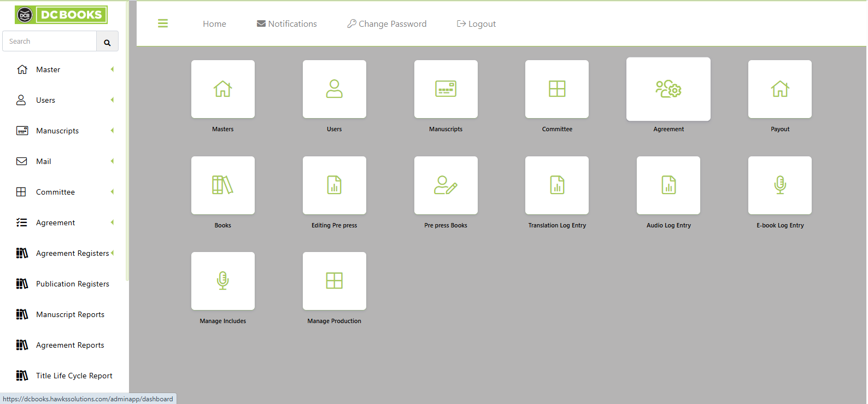Open Title Life Cycle Report in sidebar

[x=74, y=376]
